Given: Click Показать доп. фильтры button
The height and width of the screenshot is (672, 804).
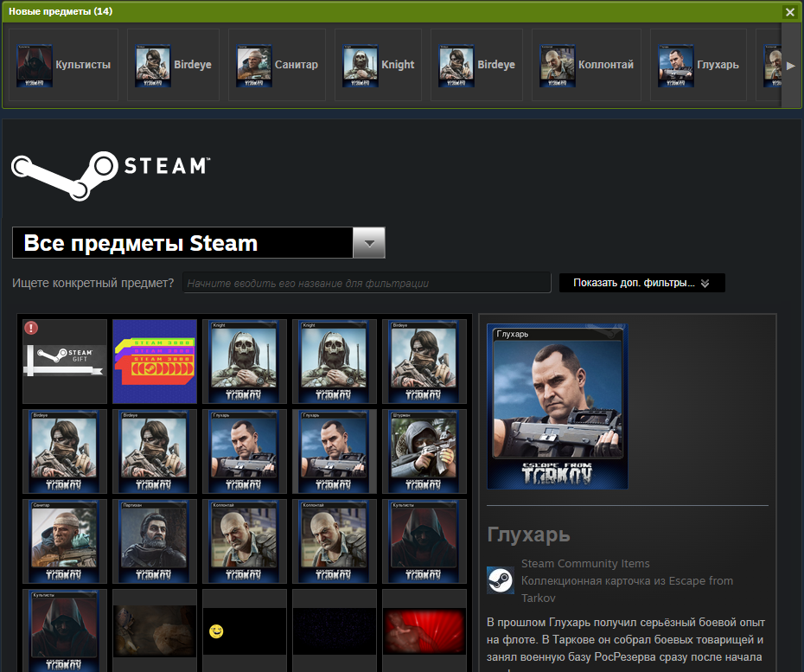Looking at the screenshot, I should click(642, 283).
